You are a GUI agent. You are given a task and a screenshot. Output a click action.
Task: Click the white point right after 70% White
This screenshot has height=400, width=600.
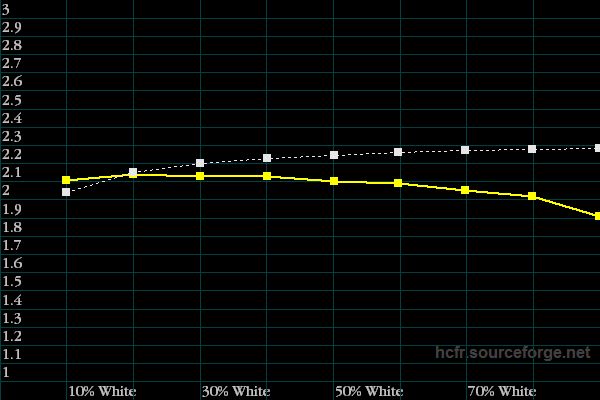pos(532,149)
